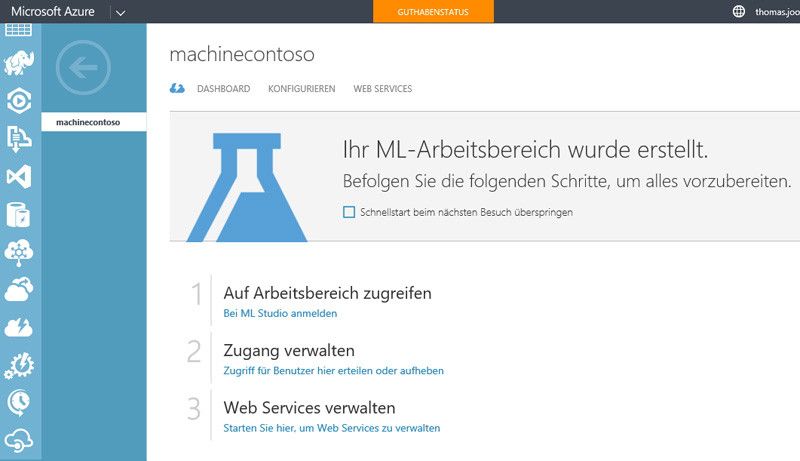The image size is (800, 461).
Task: Click the machinecontoso page title
Action: [x=242, y=54]
